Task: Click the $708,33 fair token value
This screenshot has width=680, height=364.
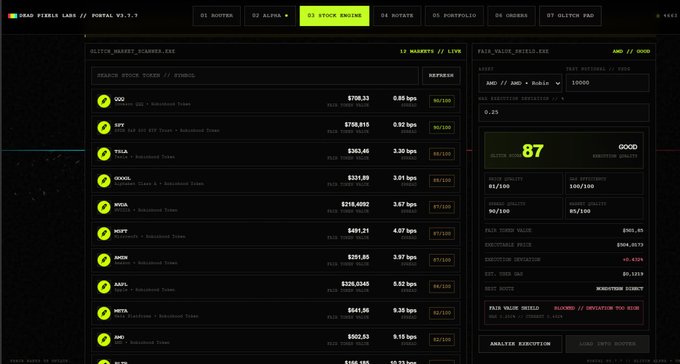Action: pyautogui.click(x=358, y=98)
